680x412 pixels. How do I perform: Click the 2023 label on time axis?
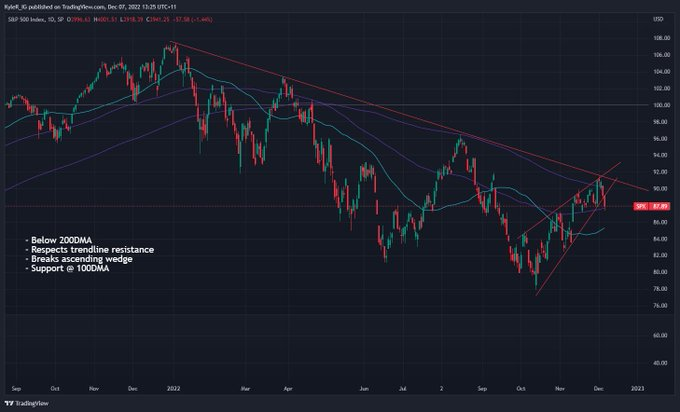638,389
